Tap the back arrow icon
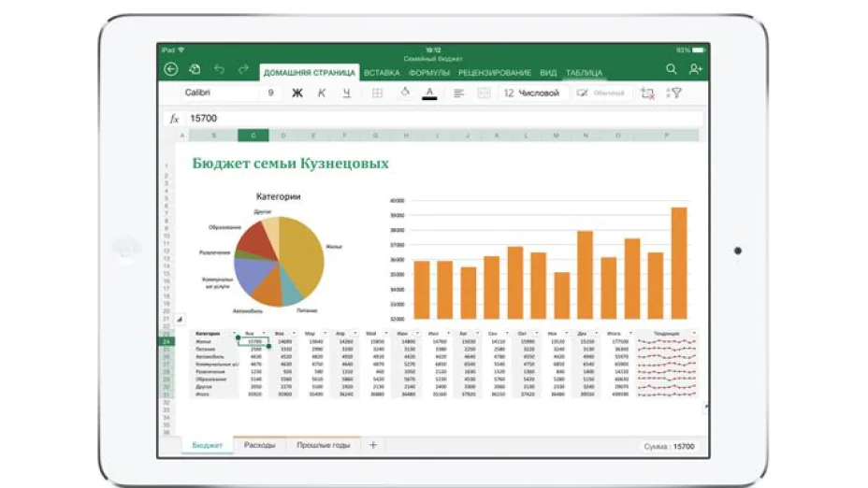868x488 pixels. pyautogui.click(x=170, y=69)
